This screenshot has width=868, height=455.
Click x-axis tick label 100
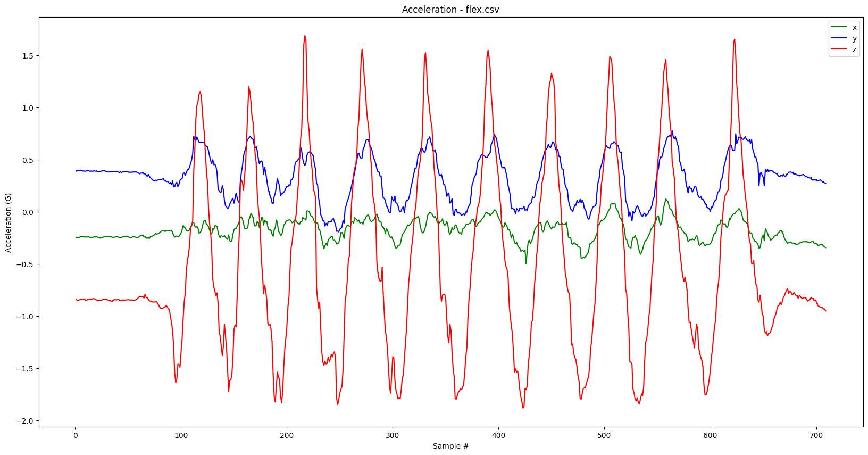click(181, 434)
